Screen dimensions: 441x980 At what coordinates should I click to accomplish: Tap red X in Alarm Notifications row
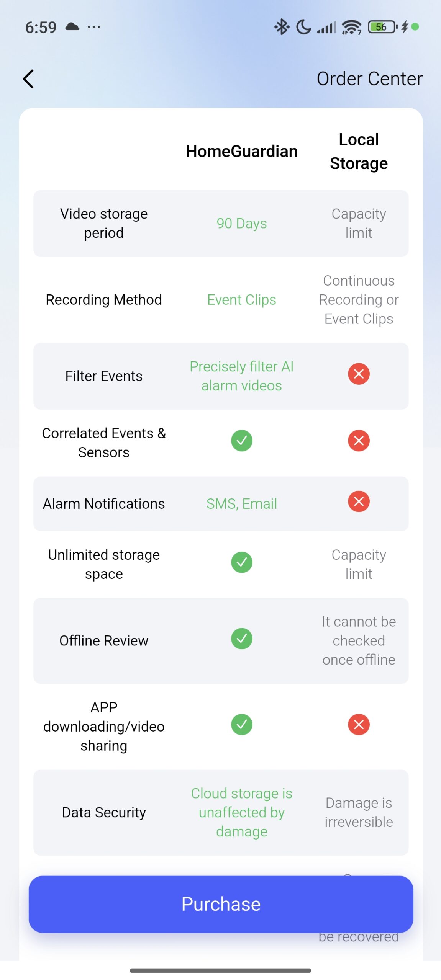pos(358,501)
